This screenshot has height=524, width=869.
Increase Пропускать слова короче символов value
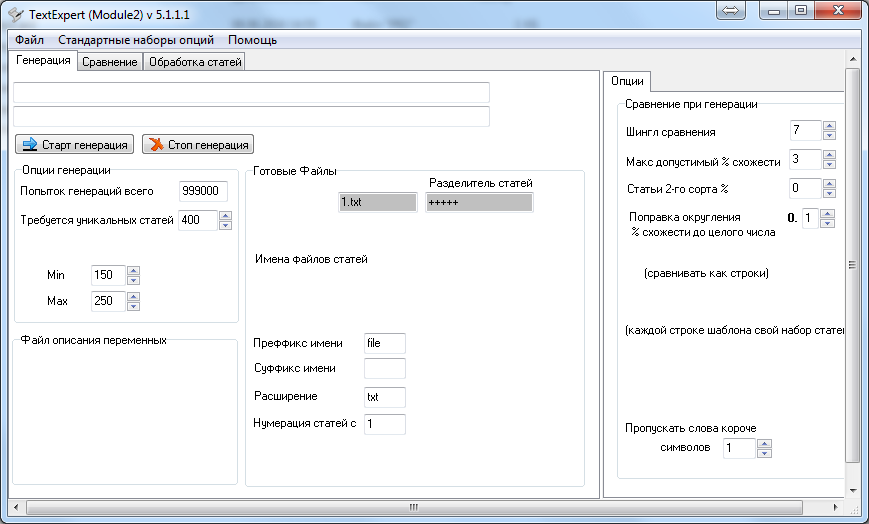click(764, 444)
